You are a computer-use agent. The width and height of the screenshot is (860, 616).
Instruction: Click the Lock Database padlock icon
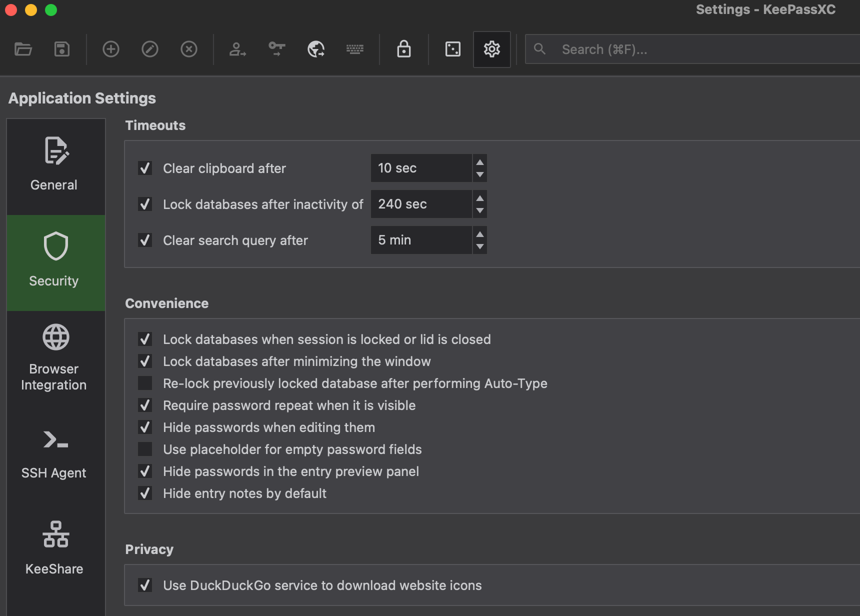(404, 49)
